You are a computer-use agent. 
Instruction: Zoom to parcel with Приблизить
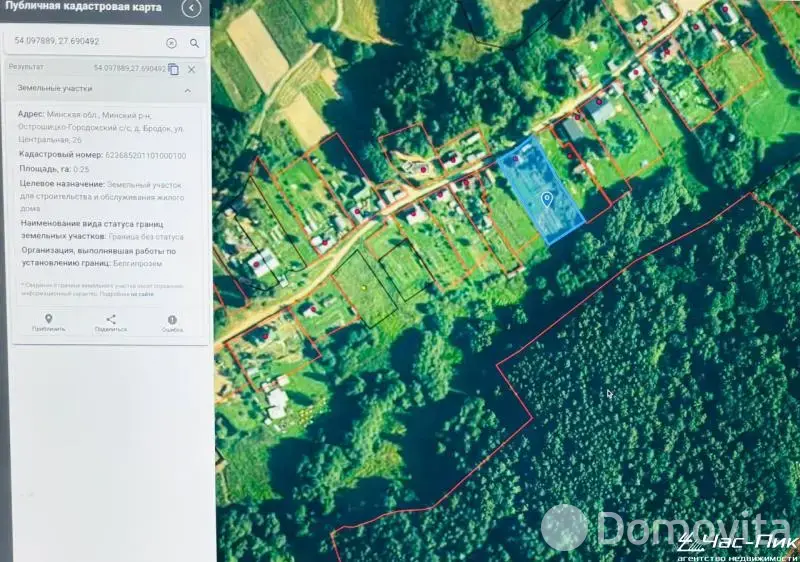48,323
